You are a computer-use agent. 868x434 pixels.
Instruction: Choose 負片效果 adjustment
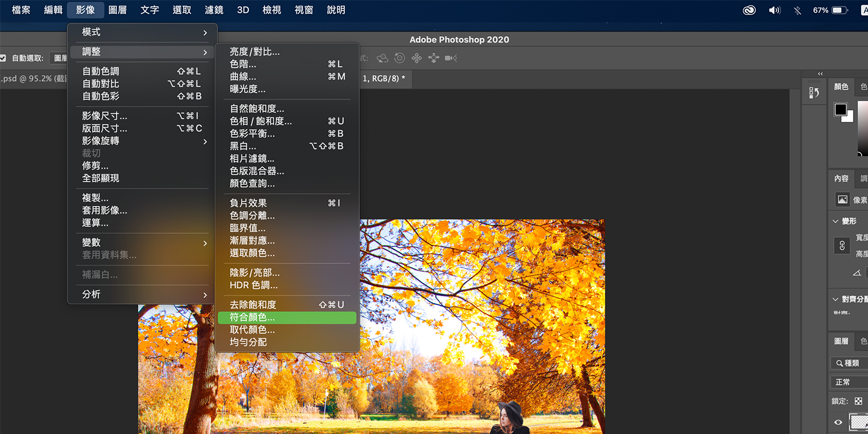(287, 203)
